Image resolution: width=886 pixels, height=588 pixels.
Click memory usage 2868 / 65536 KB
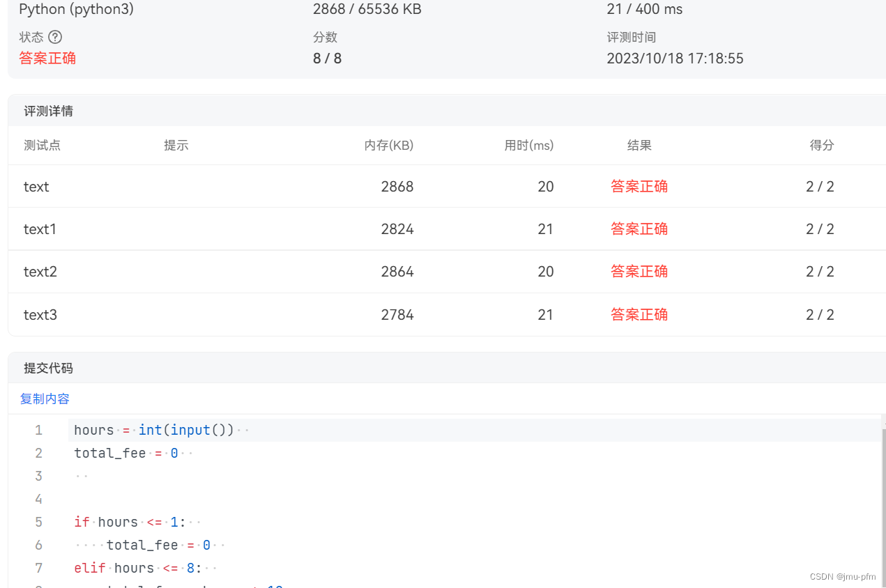click(x=367, y=9)
